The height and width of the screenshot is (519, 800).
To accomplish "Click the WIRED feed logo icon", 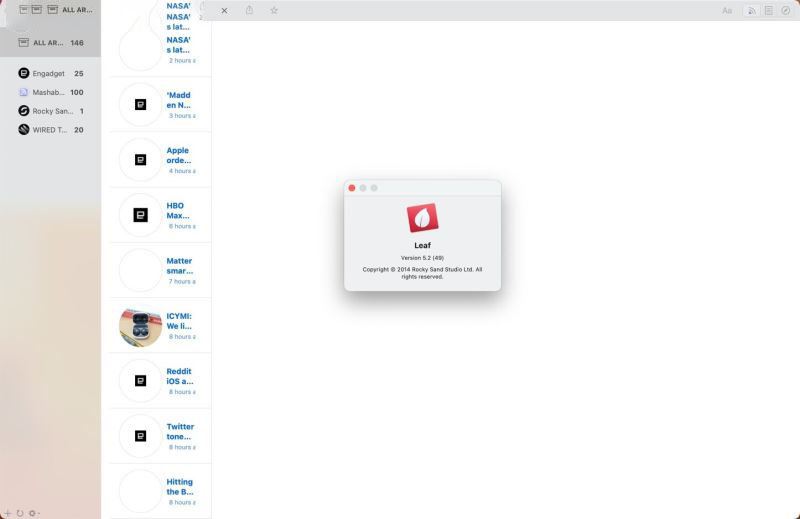I will click(x=23, y=130).
